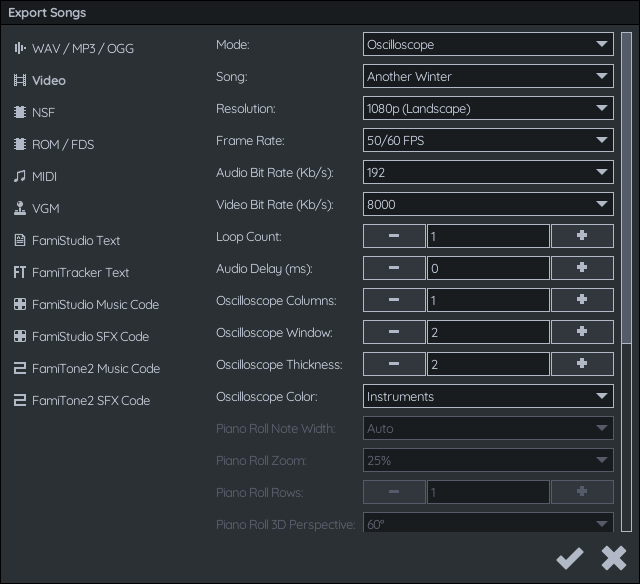
Task: Open the Piano Roll Note Width dropdown
Action: click(488, 428)
